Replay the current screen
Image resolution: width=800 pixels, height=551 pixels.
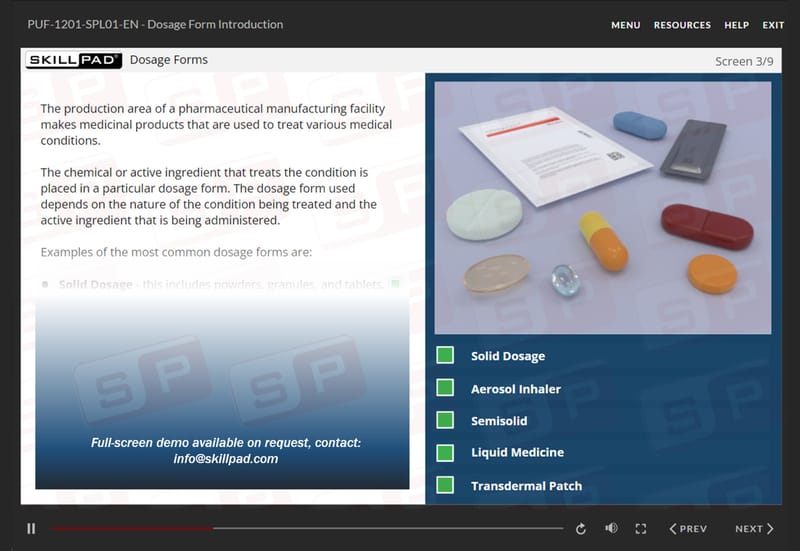(x=581, y=529)
